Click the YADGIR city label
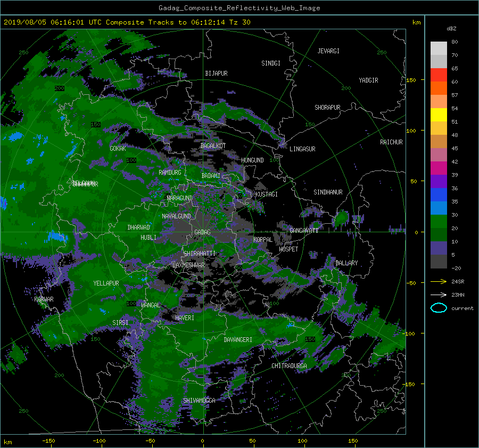The image size is (479, 448). [368, 80]
